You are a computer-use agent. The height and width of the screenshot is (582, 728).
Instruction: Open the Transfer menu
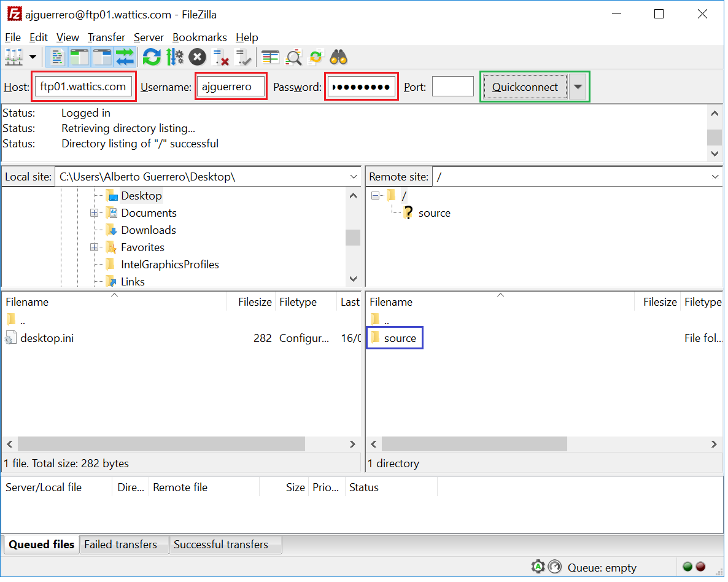pyautogui.click(x=106, y=37)
